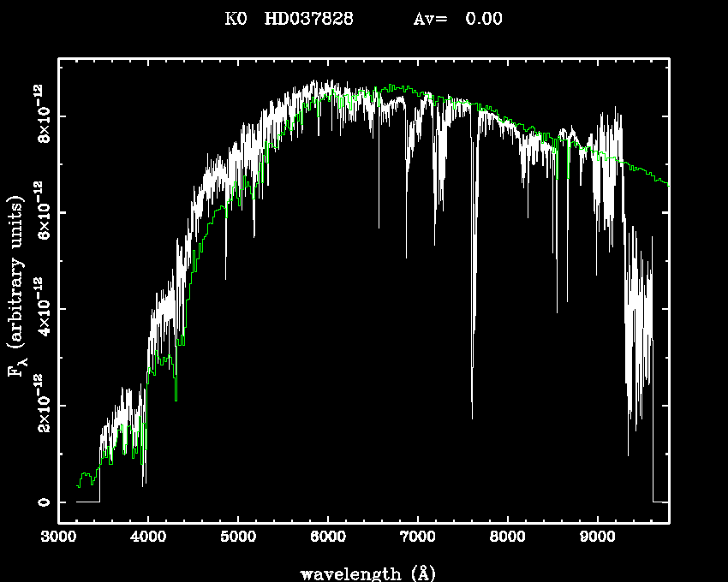Image resolution: width=728 pixels, height=582 pixels.
Task: Click the green model curve's right end
Action: (x=667, y=183)
